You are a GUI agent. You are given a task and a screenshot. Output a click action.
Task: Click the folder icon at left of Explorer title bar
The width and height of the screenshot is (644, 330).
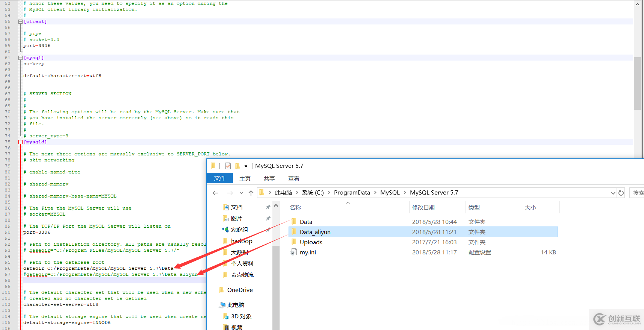[x=213, y=166]
